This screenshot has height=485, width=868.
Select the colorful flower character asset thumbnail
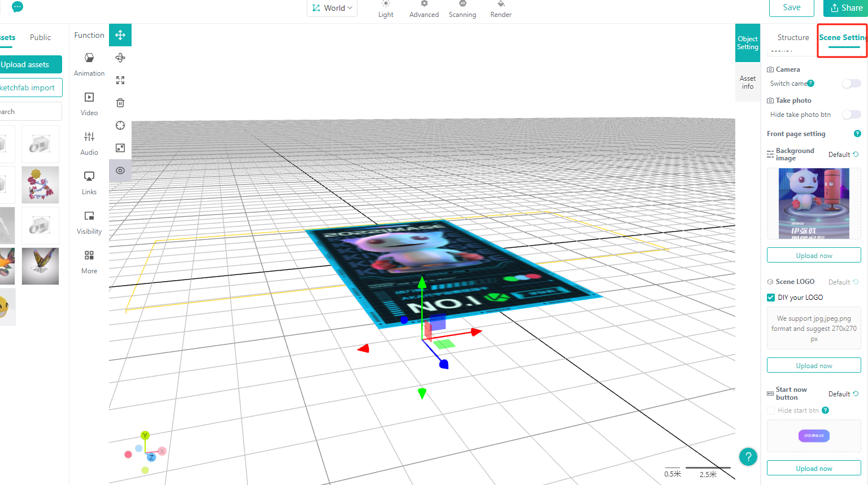40,185
